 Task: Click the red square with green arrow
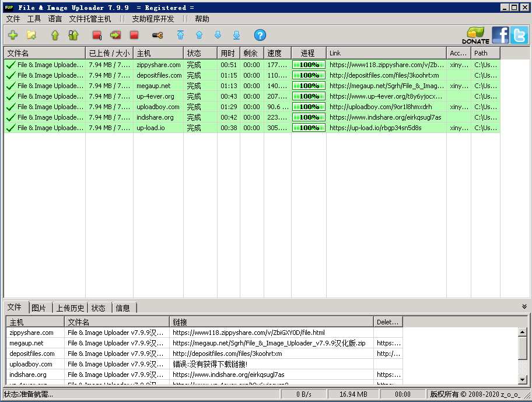pyautogui.click(x=116, y=35)
